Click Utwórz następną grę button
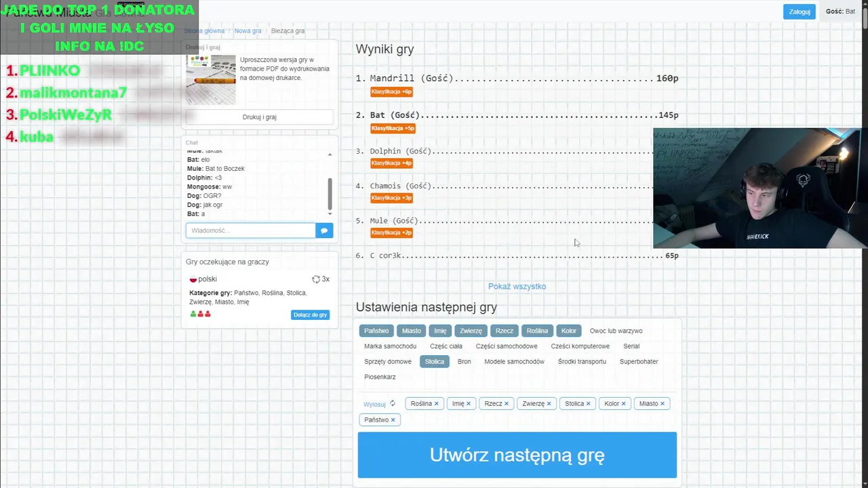 pyautogui.click(x=517, y=455)
